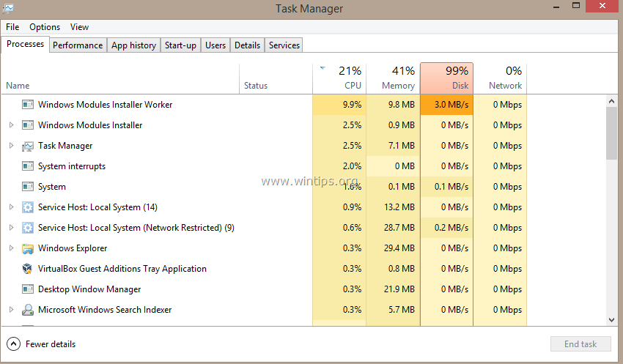Switch to the Services tab
The image size is (623, 364).
click(x=284, y=45)
